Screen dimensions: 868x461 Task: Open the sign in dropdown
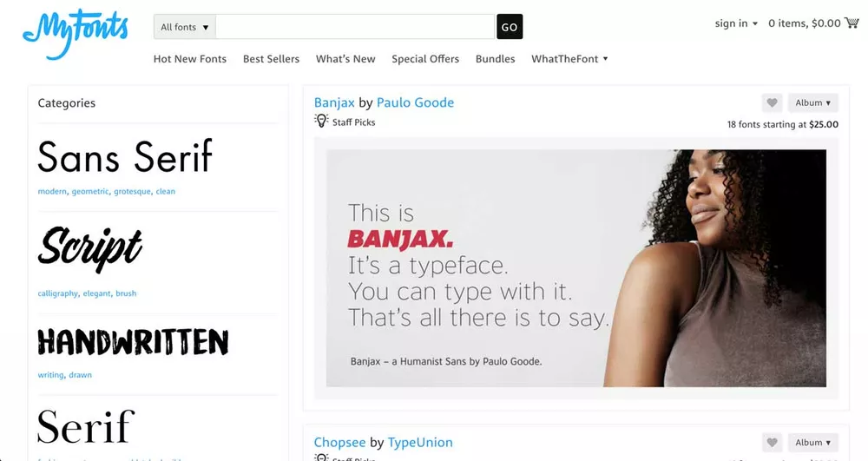[x=736, y=23]
